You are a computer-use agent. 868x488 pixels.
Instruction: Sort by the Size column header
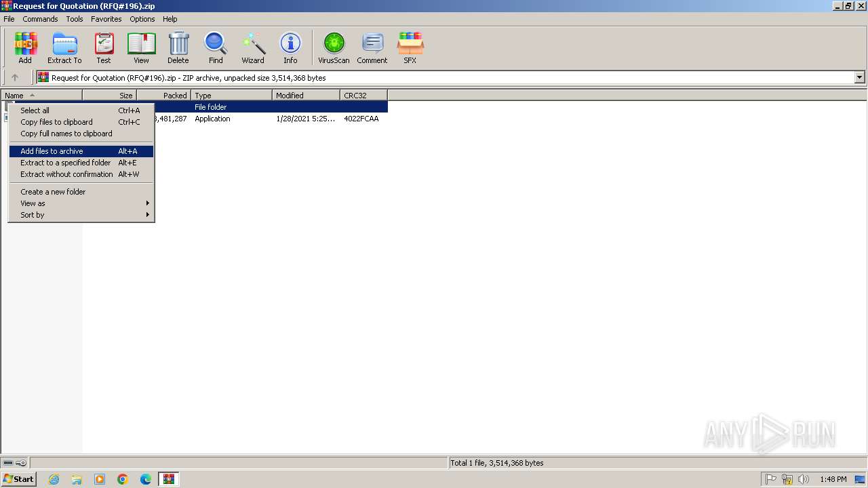(110, 96)
